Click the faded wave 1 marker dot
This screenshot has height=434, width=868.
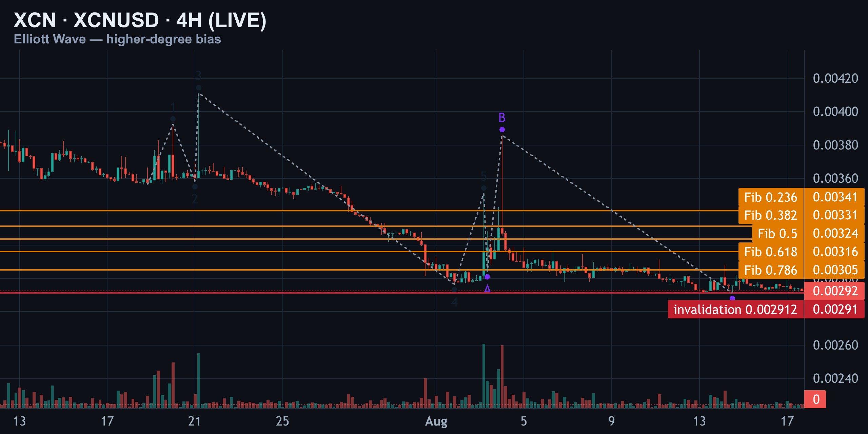coord(173,119)
